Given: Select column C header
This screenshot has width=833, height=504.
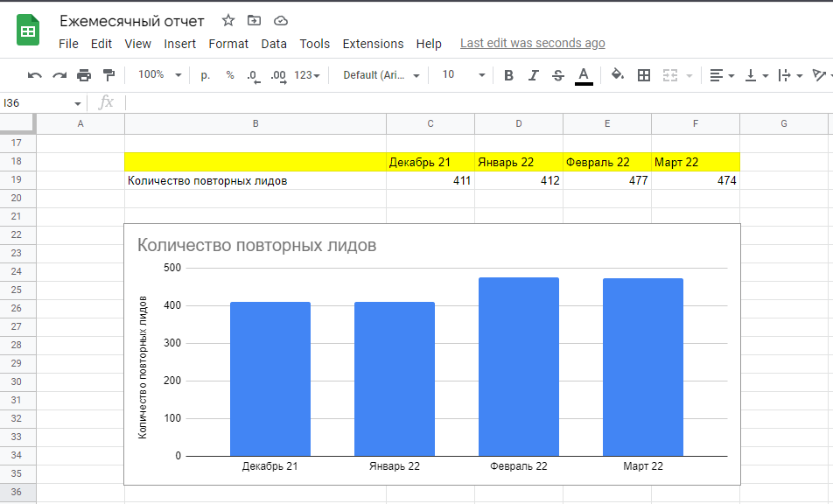Looking at the screenshot, I should pyautogui.click(x=430, y=123).
